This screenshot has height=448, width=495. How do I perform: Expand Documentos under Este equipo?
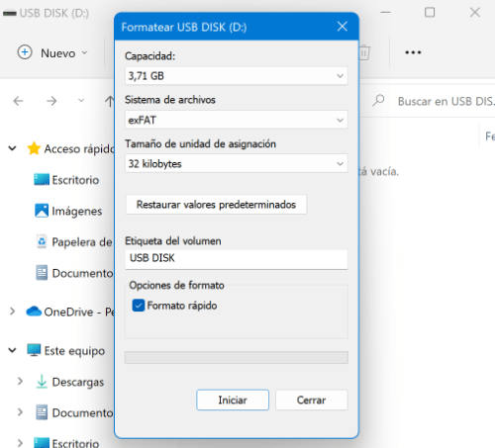point(20,412)
